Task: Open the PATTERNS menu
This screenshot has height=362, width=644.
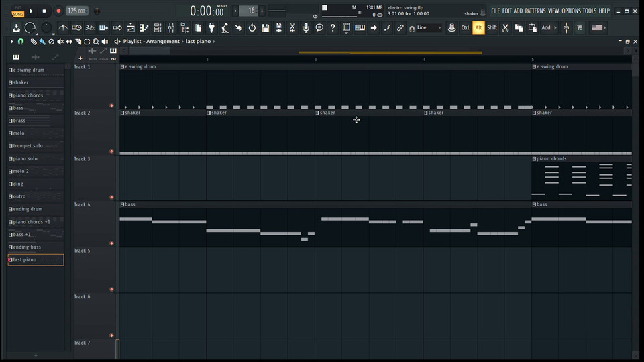Action: coord(535,11)
